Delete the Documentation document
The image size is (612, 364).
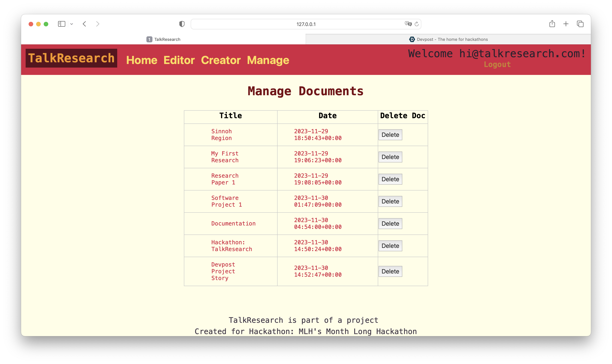390,224
